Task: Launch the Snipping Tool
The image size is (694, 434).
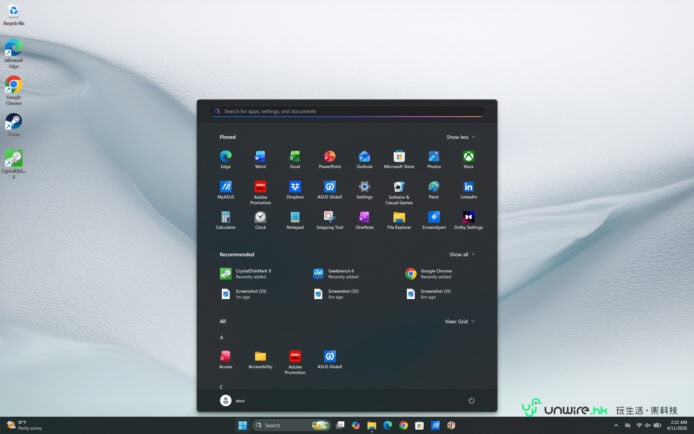Action: pyautogui.click(x=330, y=220)
